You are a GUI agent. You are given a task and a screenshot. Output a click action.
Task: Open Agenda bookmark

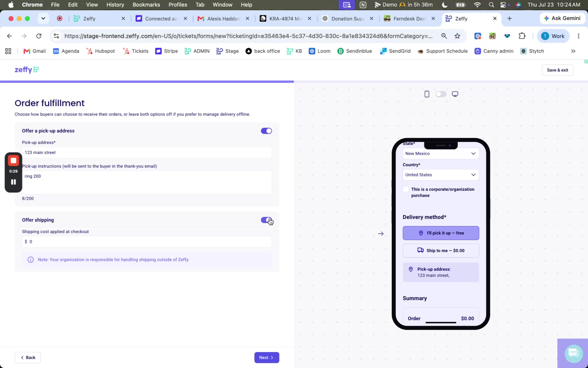coord(66,51)
